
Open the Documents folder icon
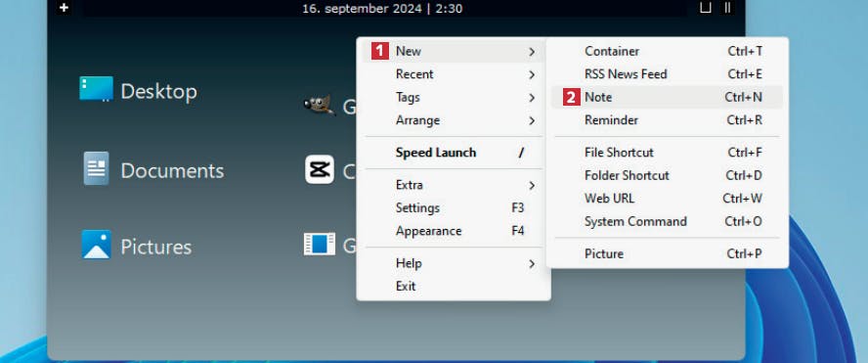97,168
